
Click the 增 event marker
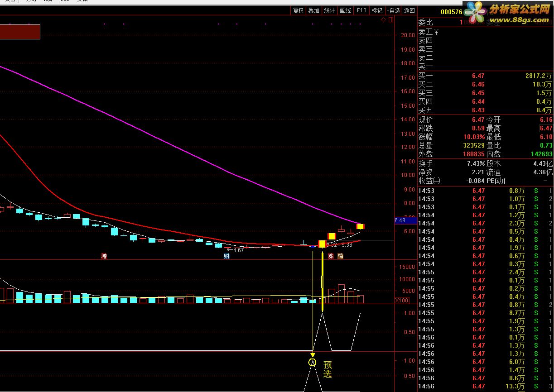[x=104, y=256]
